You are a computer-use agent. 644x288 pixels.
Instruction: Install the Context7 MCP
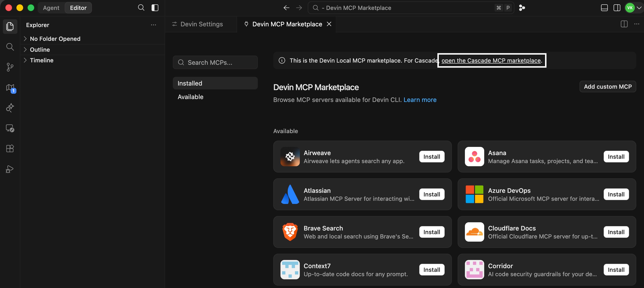(x=432, y=270)
